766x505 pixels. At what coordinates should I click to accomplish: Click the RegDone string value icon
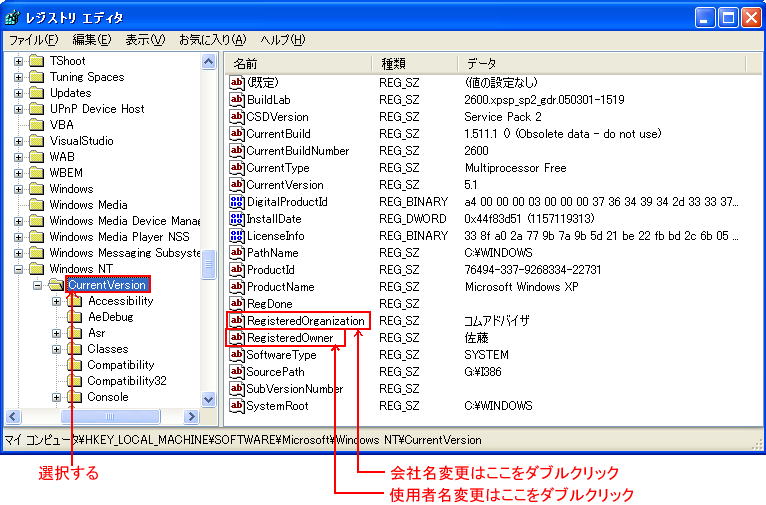coord(237,304)
